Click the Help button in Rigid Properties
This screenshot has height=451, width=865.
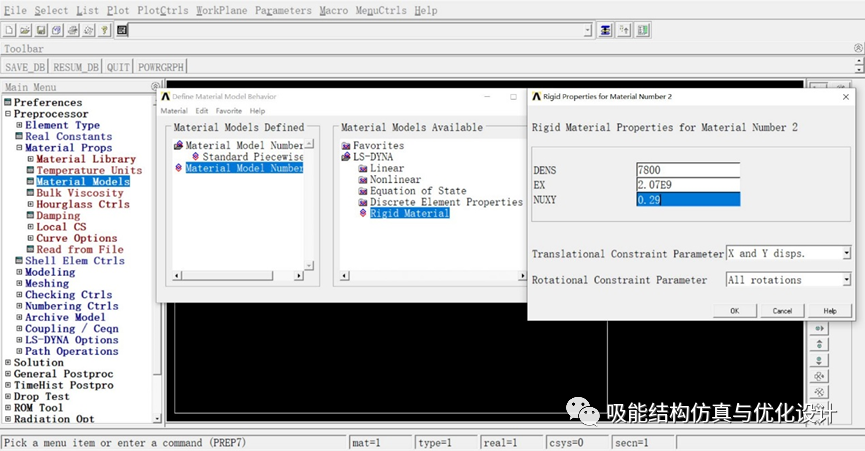pos(830,311)
